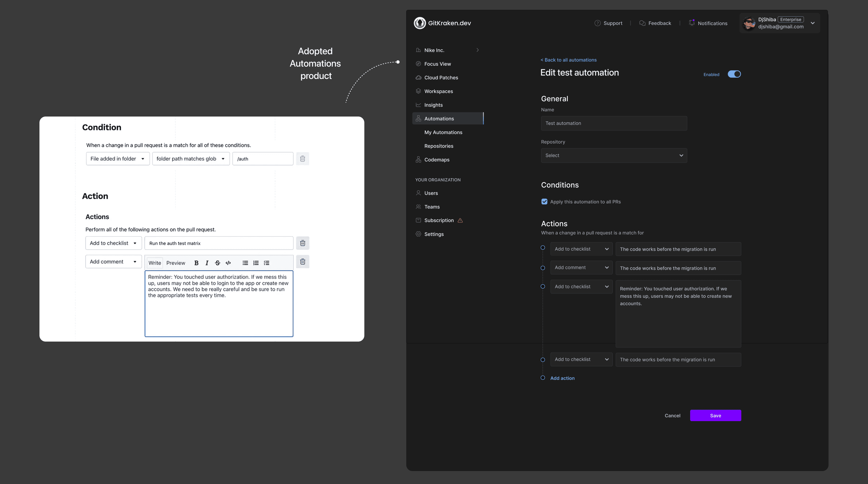This screenshot has width=868, height=484.
Task: Switch to the Preview tab
Action: pyautogui.click(x=176, y=263)
